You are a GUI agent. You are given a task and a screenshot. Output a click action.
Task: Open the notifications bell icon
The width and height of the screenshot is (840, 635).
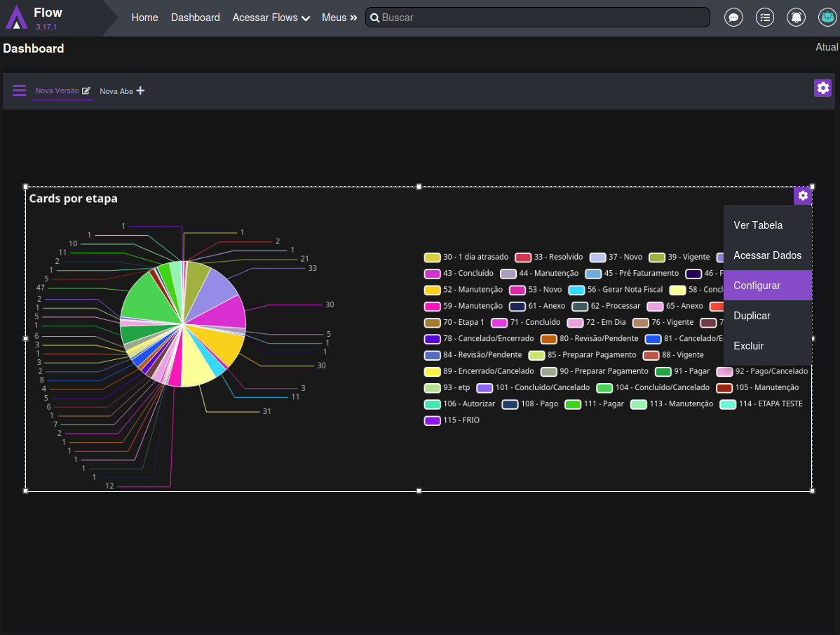click(x=796, y=18)
